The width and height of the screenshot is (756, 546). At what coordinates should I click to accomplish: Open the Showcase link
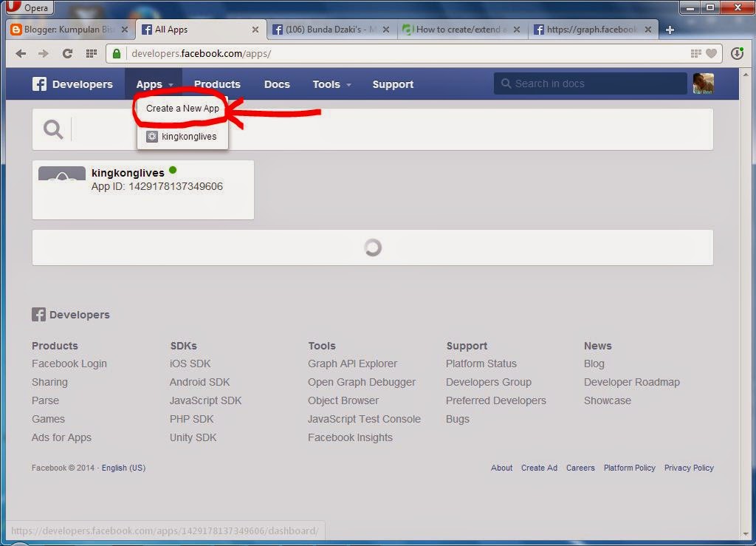pos(608,400)
